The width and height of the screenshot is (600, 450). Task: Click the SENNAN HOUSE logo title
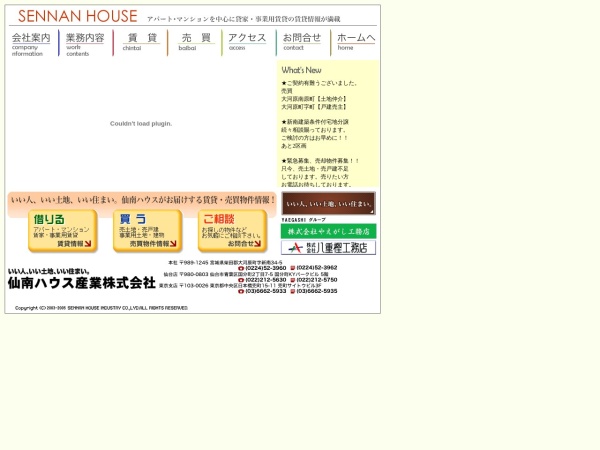click(78, 16)
